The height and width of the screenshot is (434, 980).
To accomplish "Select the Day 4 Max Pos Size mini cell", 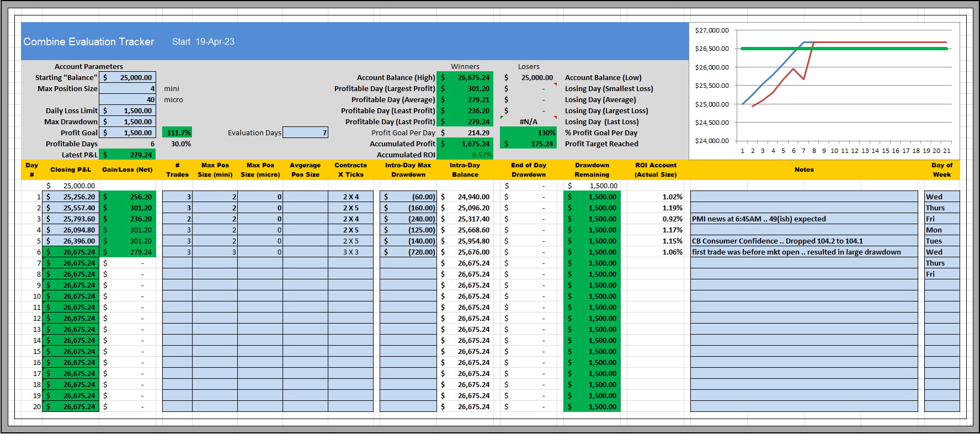I will (215, 230).
